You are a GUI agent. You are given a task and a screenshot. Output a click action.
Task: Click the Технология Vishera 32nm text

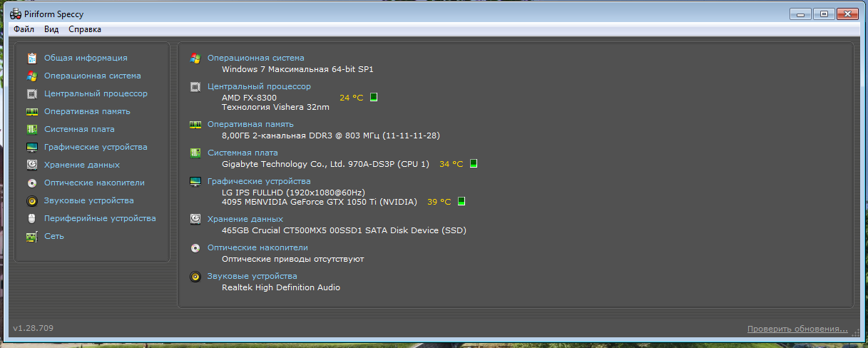pos(275,107)
